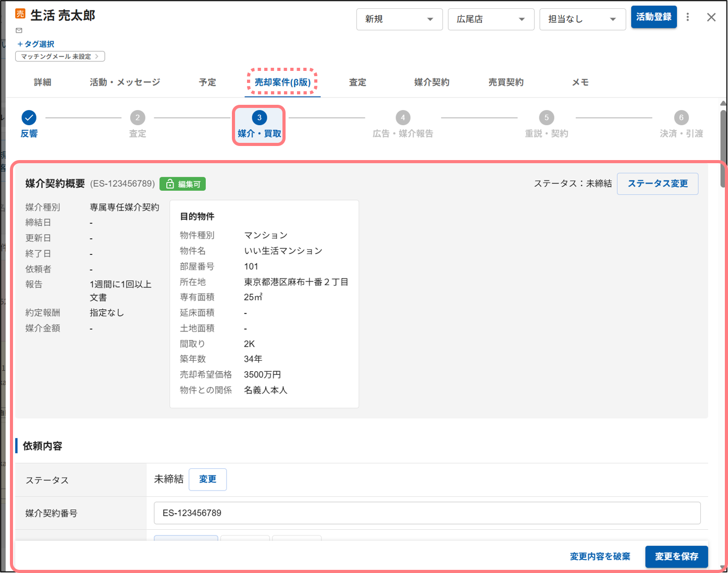Screen dimensions: 728x573
Task: Click the vertical scrollbar thumb
Action: (x=723, y=149)
